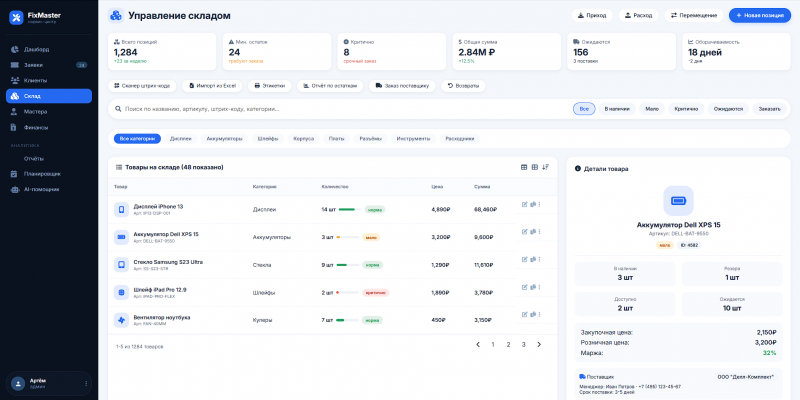Go to page 2 in pagination
This screenshot has width=800, height=400.
(x=508, y=345)
